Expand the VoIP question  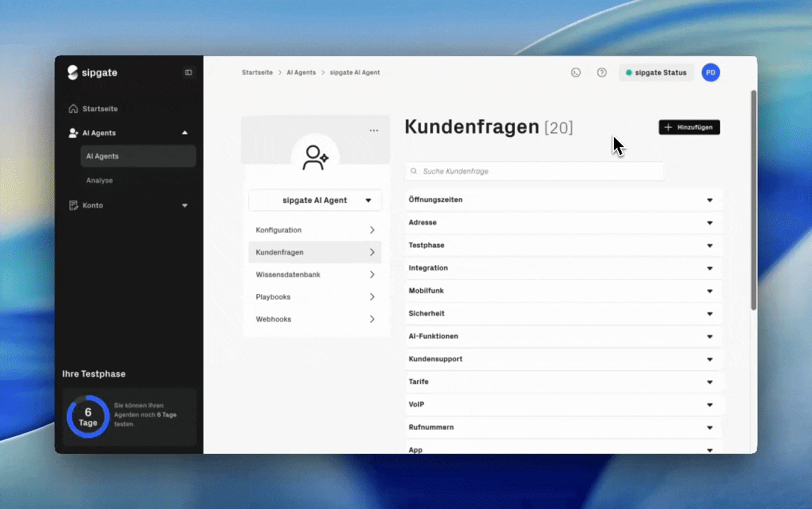564,405
